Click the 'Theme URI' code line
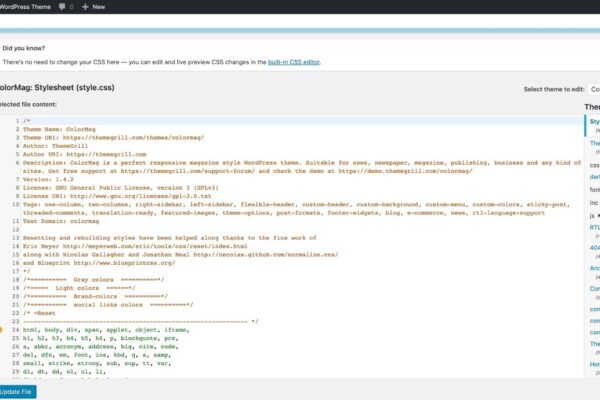The height and width of the screenshot is (400, 600). [114, 138]
